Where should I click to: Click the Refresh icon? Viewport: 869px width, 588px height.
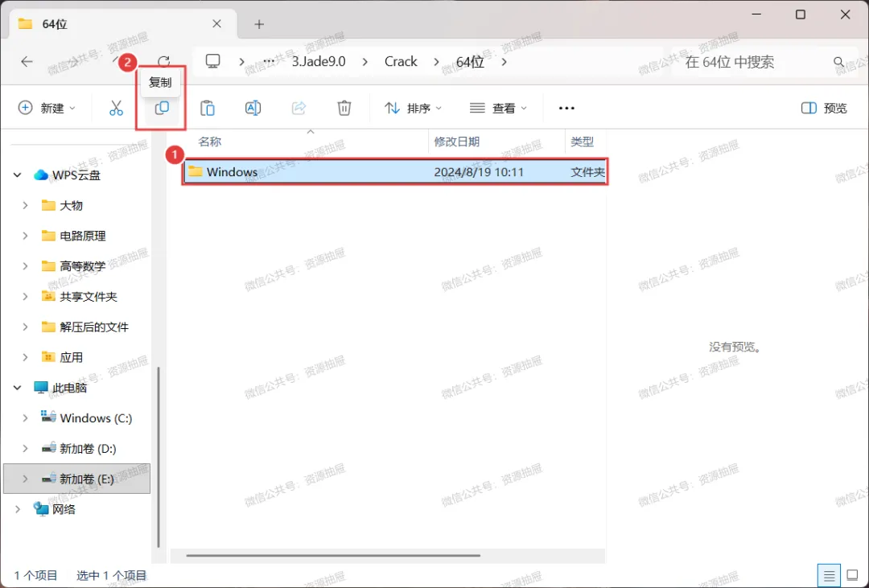point(163,61)
